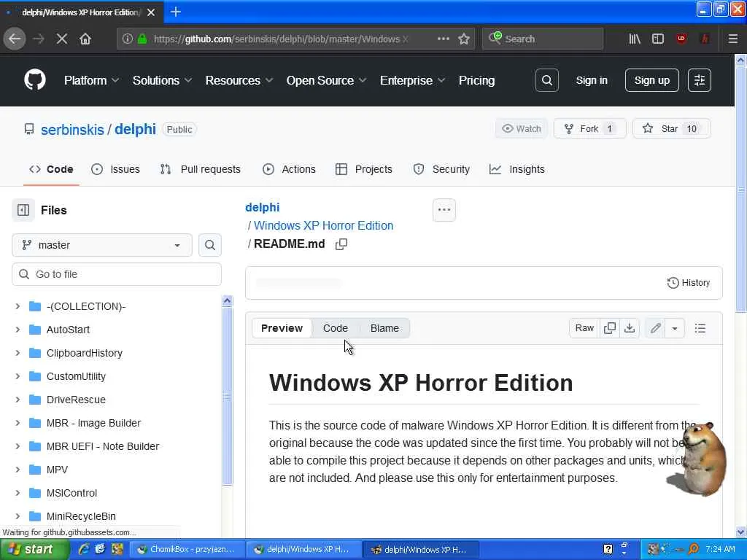Expand the DriveRescue folder
This screenshot has width=747, height=560.
[18, 400]
